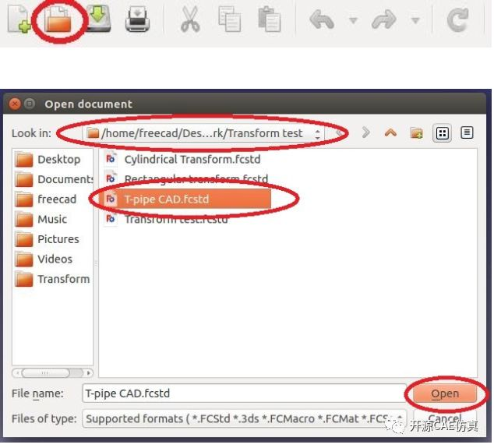Viewport: 494px width, 448px height.
Task: Open the Files of type dropdown
Action: coord(244,419)
